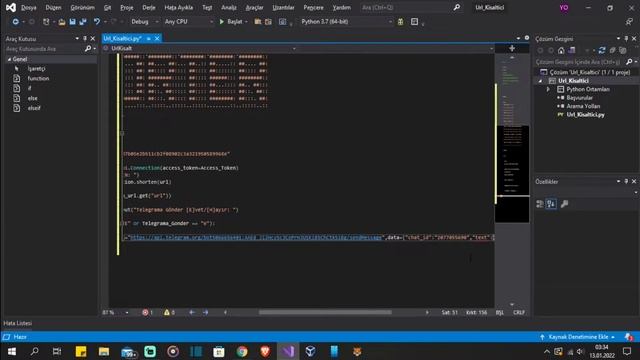This screenshot has width=640, height=360.
Task: Open the Düzen menu
Action: (x=53, y=7)
